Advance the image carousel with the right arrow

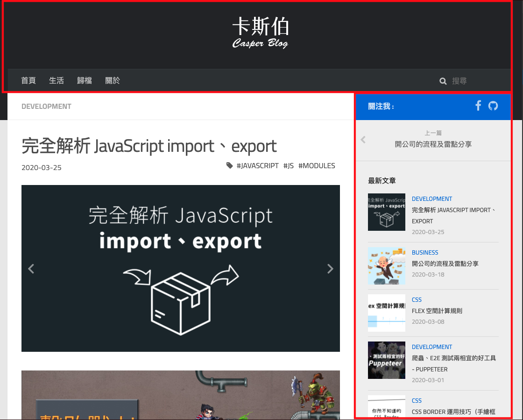330,269
